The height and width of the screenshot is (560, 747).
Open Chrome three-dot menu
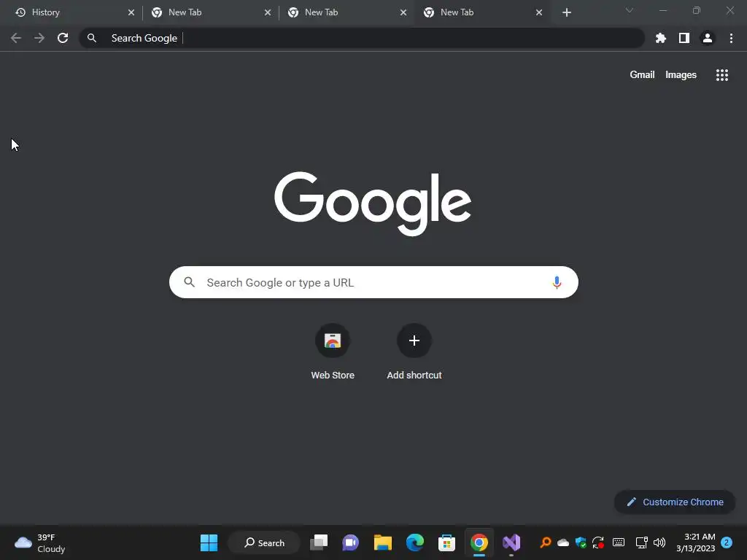(x=731, y=38)
